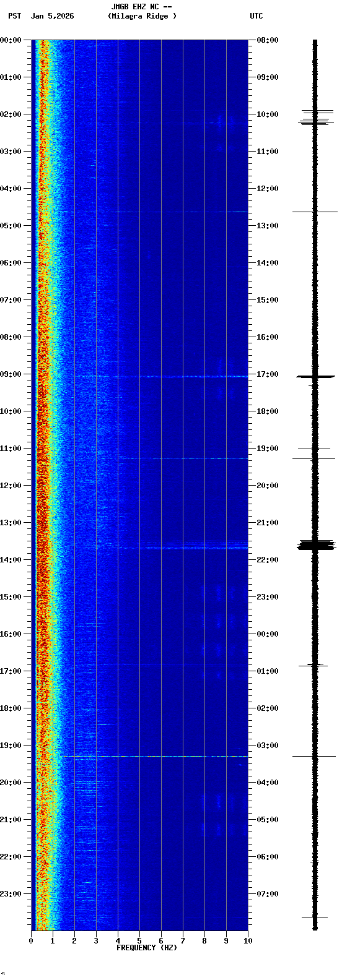Click the 07:00 PST time label
Viewport: 342px width, 980px height.
[11, 300]
